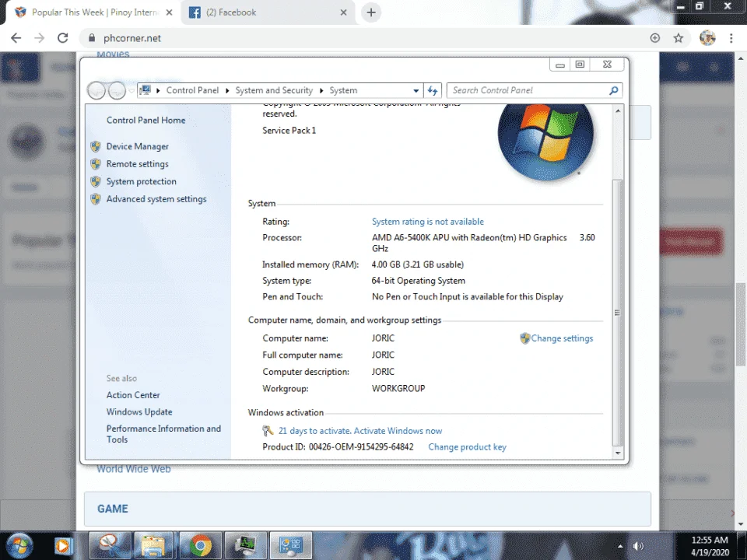Click the keys icon in Windows activation
Image resolution: width=747 pixels, height=560 pixels.
[268, 430]
